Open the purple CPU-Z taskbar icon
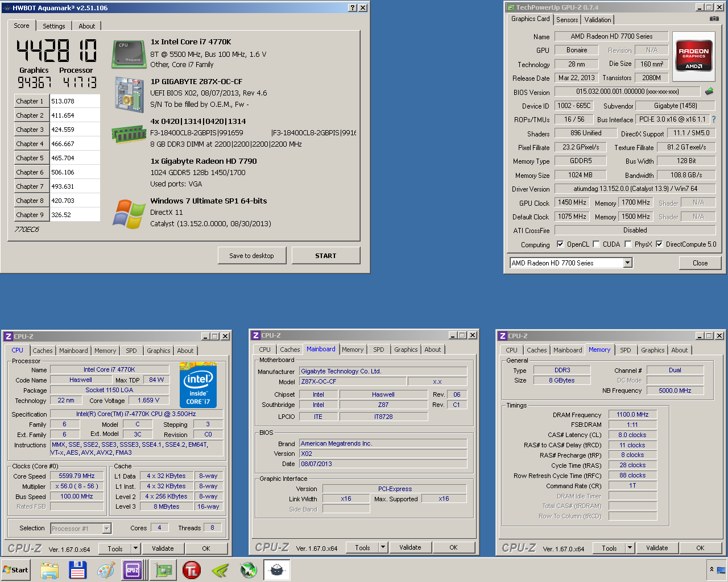This screenshot has width=728, height=582. tap(133, 570)
